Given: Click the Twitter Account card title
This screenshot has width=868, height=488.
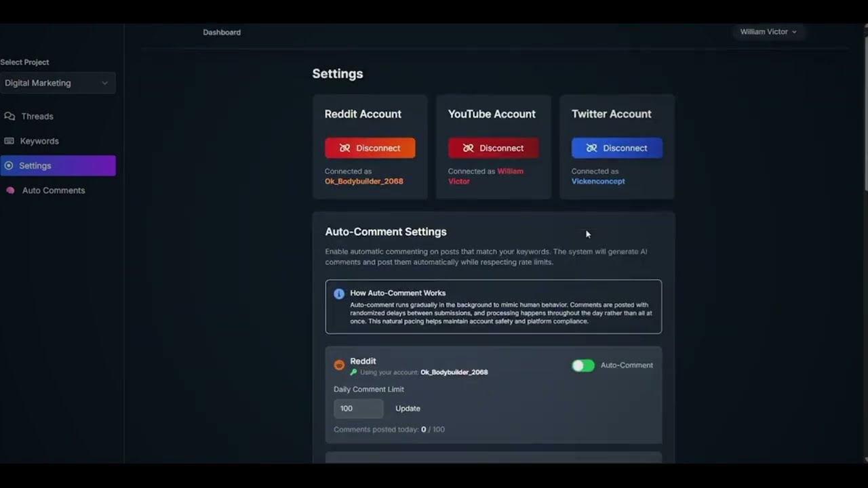Looking at the screenshot, I should 612,114.
